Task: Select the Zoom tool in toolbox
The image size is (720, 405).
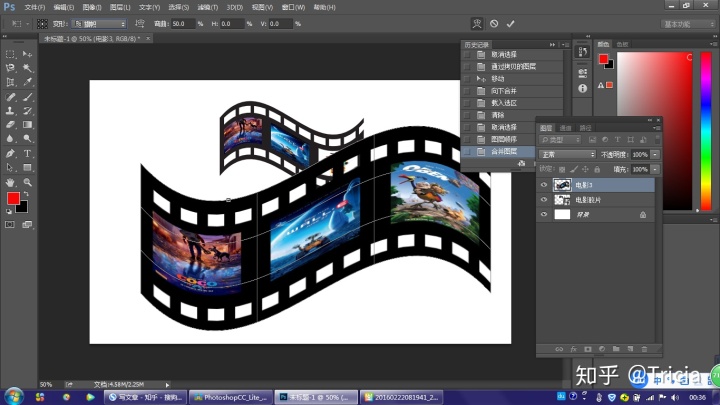Action: tap(28, 182)
